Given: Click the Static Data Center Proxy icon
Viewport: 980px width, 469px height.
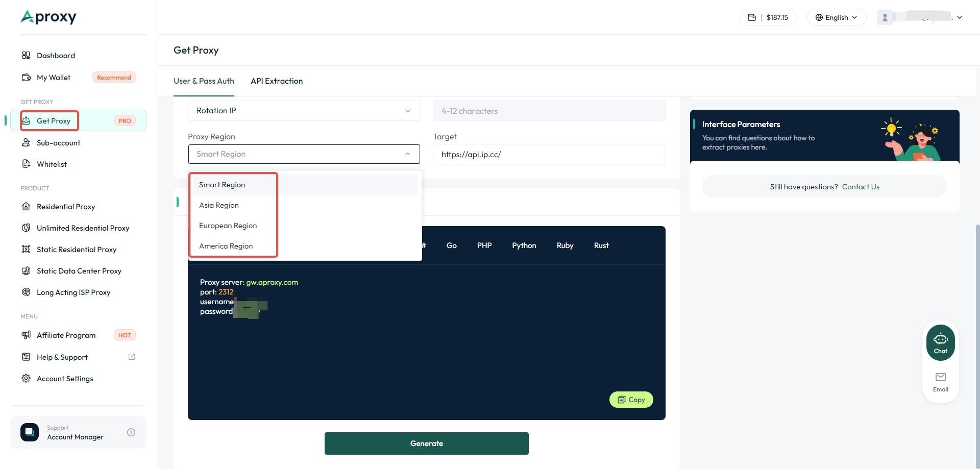Looking at the screenshot, I should pos(26,271).
